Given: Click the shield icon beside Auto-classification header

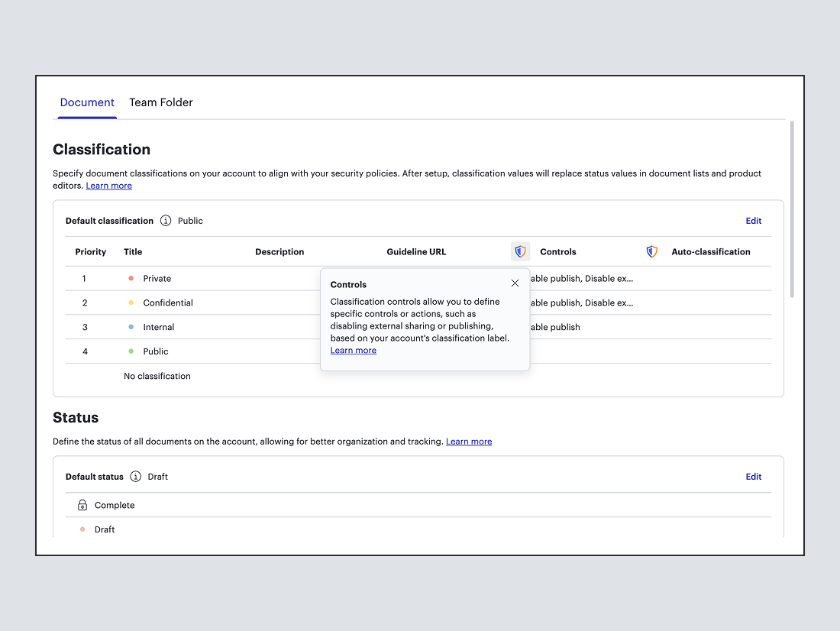Looking at the screenshot, I should coord(651,251).
